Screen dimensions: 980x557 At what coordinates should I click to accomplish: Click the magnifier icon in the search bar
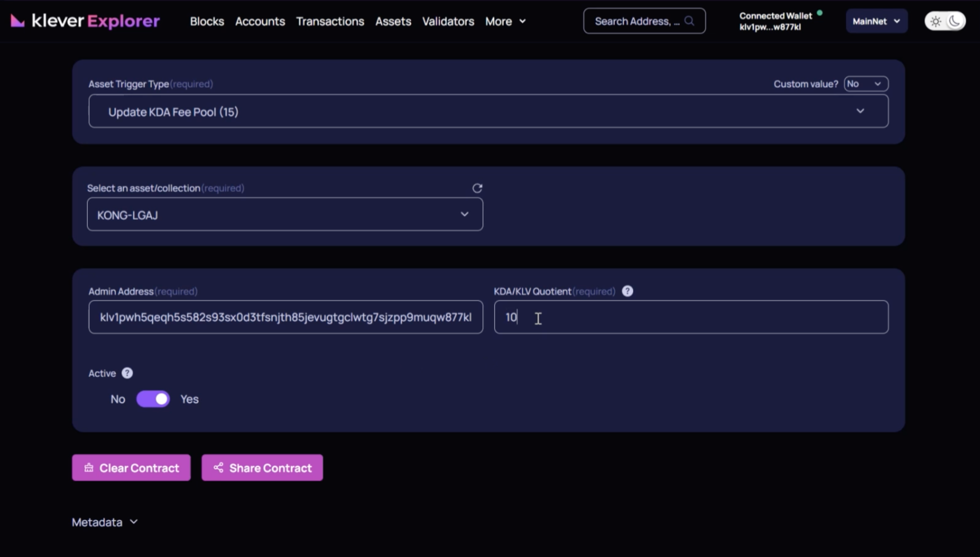pyautogui.click(x=690, y=21)
